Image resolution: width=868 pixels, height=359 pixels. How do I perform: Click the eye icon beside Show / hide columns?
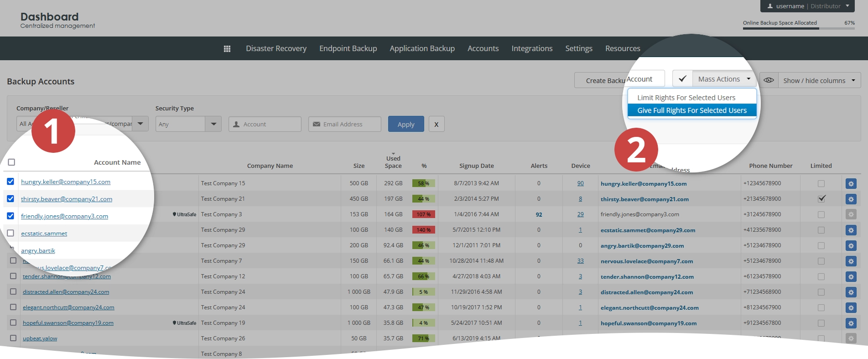(x=769, y=80)
